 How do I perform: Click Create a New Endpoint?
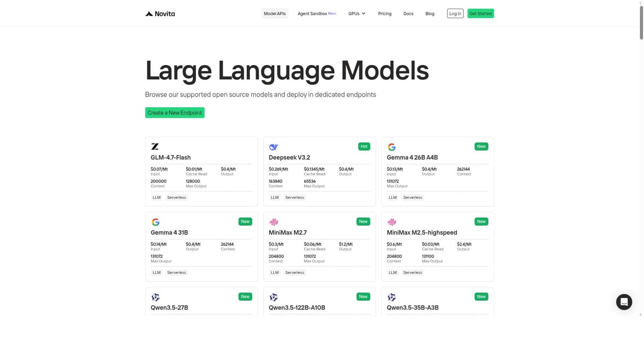[174, 113]
